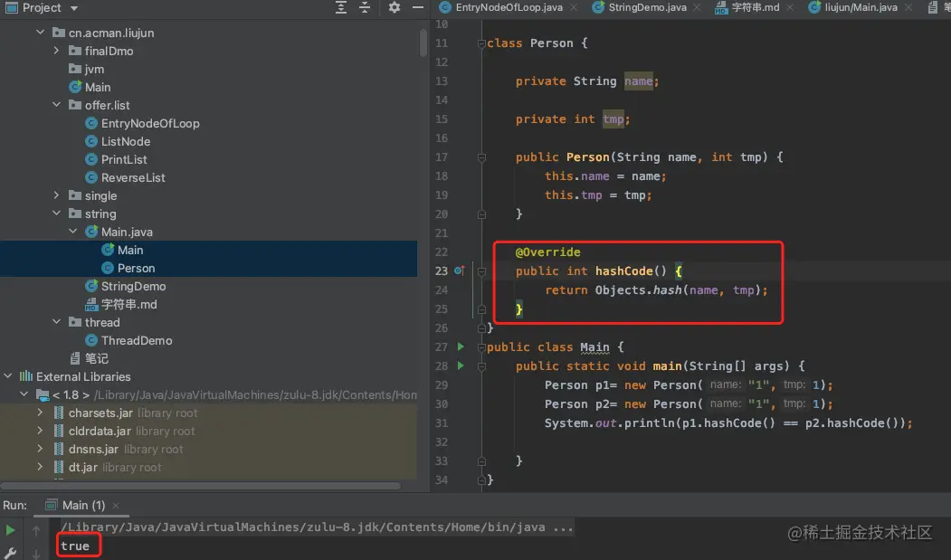Open EntryNodeOfLoop class in tree

coord(142,123)
